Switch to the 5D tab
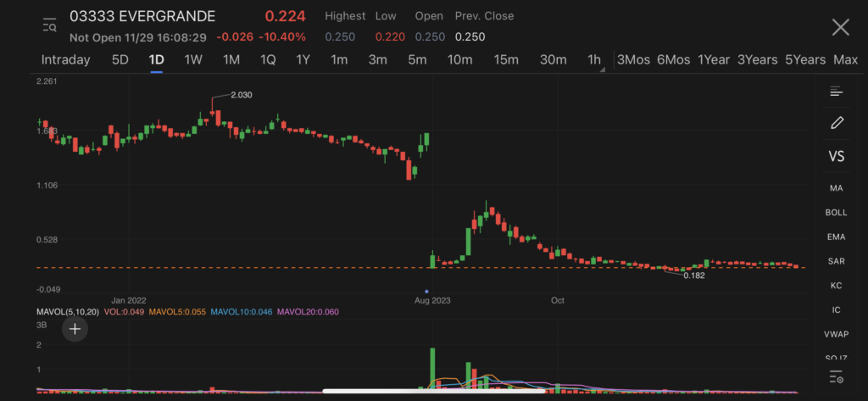This screenshot has height=401, width=868. pos(120,60)
